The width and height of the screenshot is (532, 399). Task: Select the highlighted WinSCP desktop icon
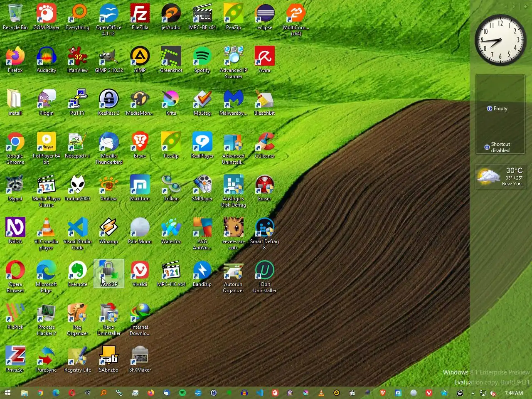pyautogui.click(x=109, y=274)
